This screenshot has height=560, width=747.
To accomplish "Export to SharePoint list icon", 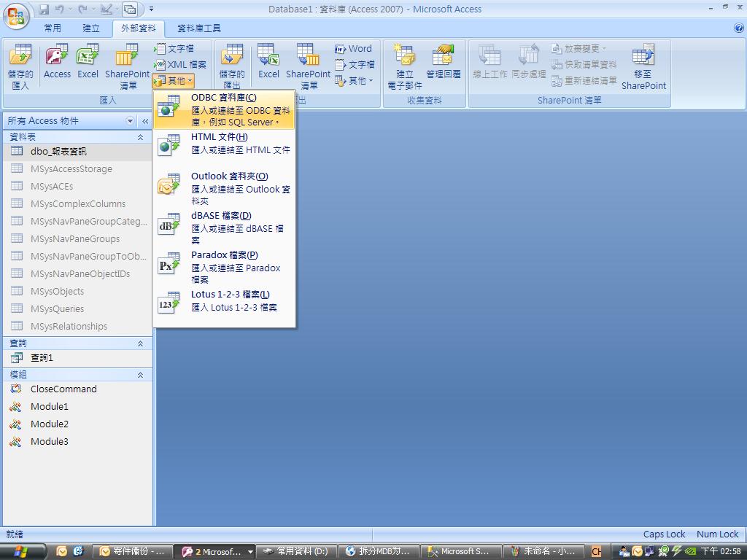I will pos(309,66).
